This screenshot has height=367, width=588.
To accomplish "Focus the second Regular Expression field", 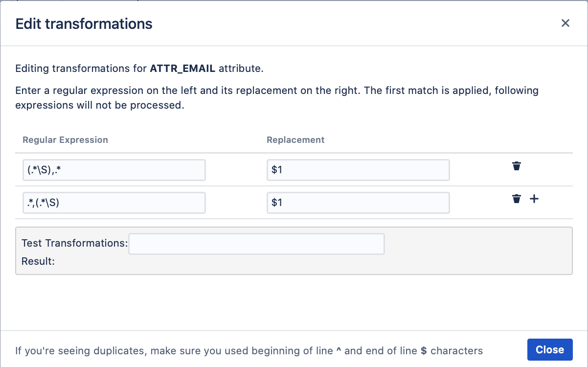I will point(114,203).
